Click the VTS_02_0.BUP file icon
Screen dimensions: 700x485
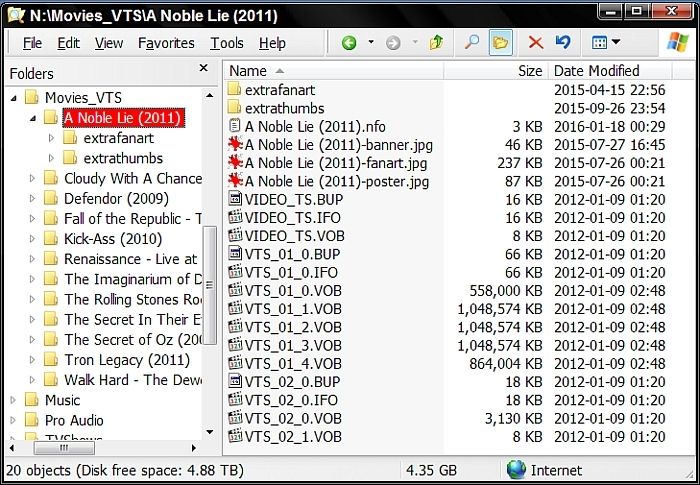(235, 381)
